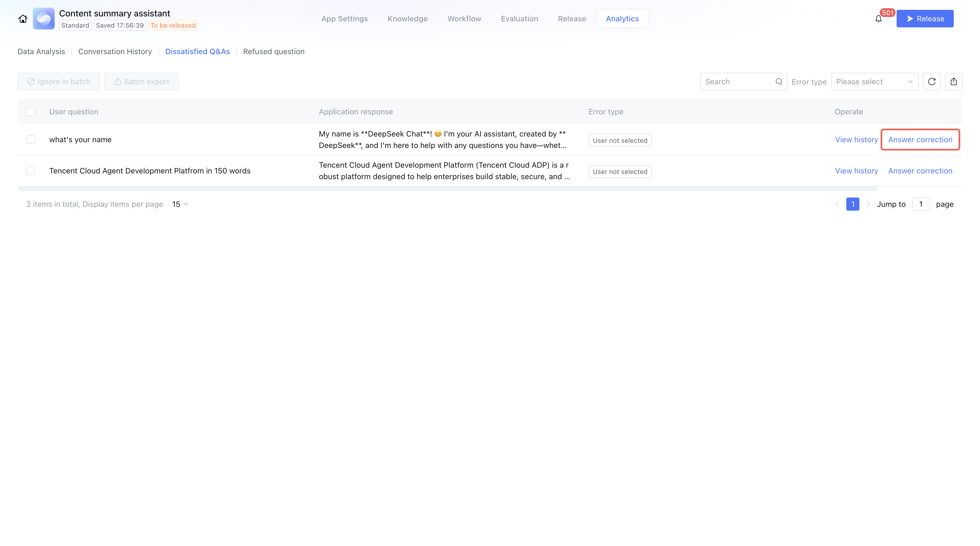Switch to the Workflow tab
The height and width of the screenshot is (546, 980).
[x=464, y=19]
